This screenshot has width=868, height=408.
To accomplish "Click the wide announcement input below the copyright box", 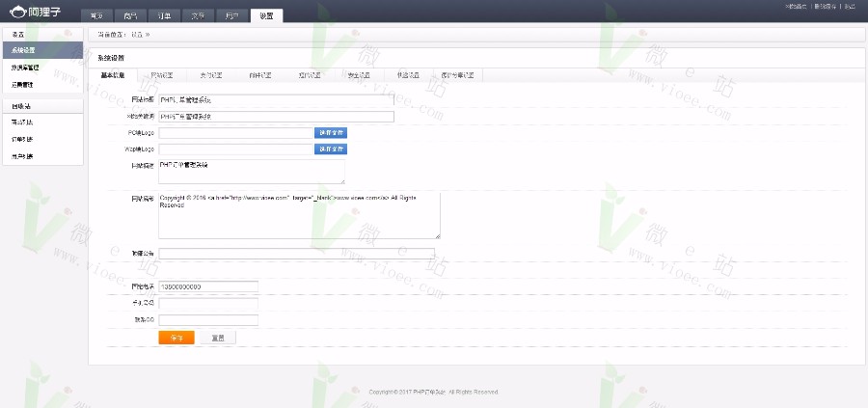I will click(x=297, y=254).
